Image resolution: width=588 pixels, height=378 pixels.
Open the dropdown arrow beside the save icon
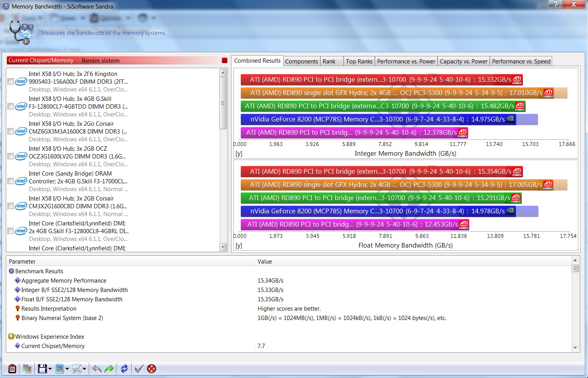pos(50,369)
